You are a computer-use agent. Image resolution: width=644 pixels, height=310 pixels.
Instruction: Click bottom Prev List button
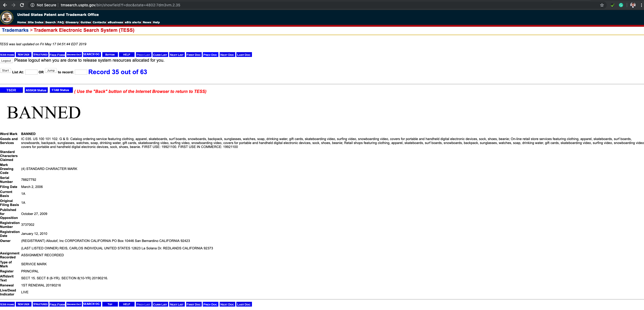144,304
